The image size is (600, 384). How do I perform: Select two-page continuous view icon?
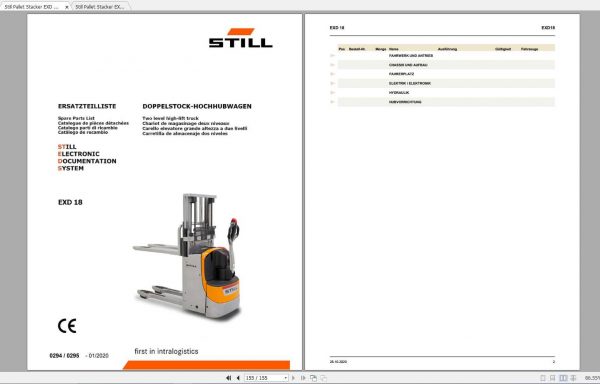(573, 378)
